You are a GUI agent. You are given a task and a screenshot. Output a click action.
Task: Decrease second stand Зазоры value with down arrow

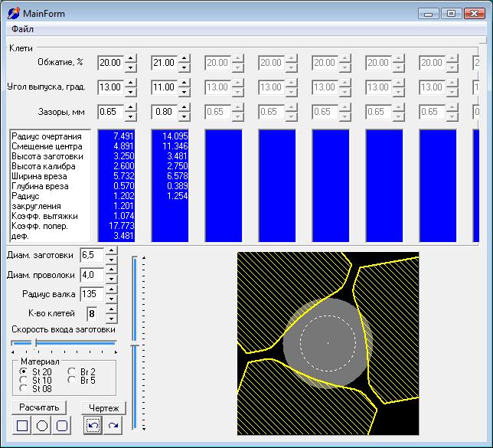(x=184, y=116)
